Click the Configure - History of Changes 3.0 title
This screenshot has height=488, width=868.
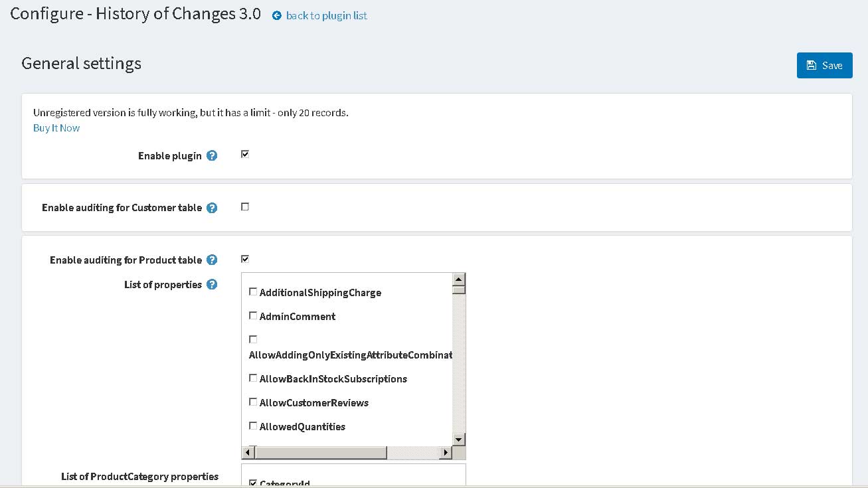(x=135, y=14)
